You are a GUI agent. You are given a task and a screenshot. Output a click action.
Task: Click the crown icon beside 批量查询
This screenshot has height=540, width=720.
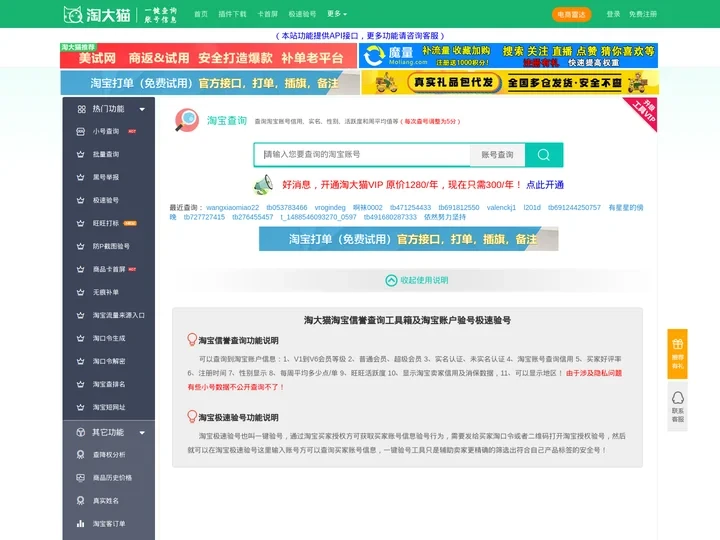point(80,154)
